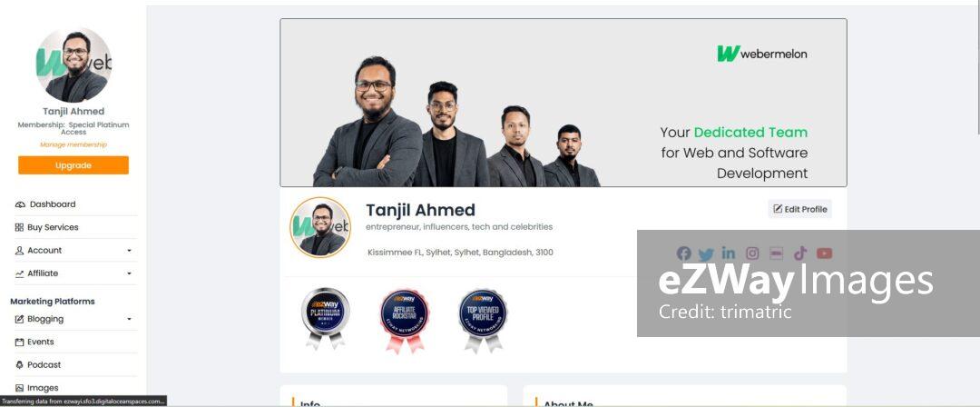Open the Instagram profile icon

(x=752, y=253)
